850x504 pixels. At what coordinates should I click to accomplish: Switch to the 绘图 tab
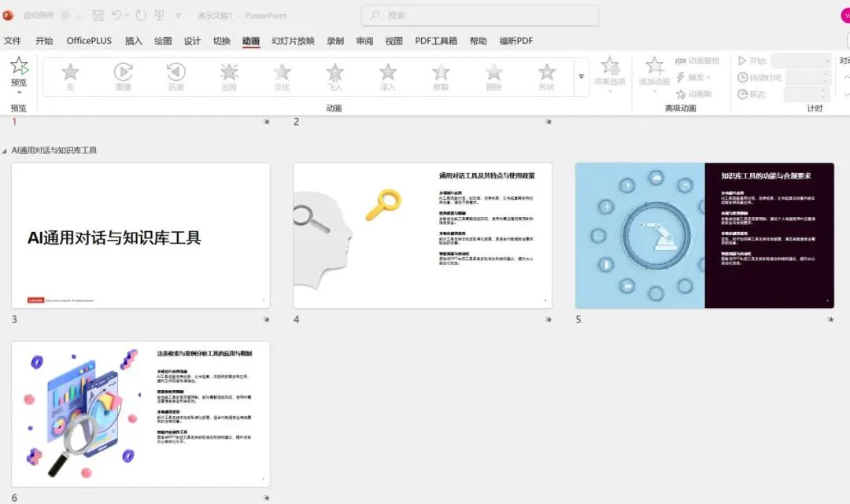(x=163, y=41)
